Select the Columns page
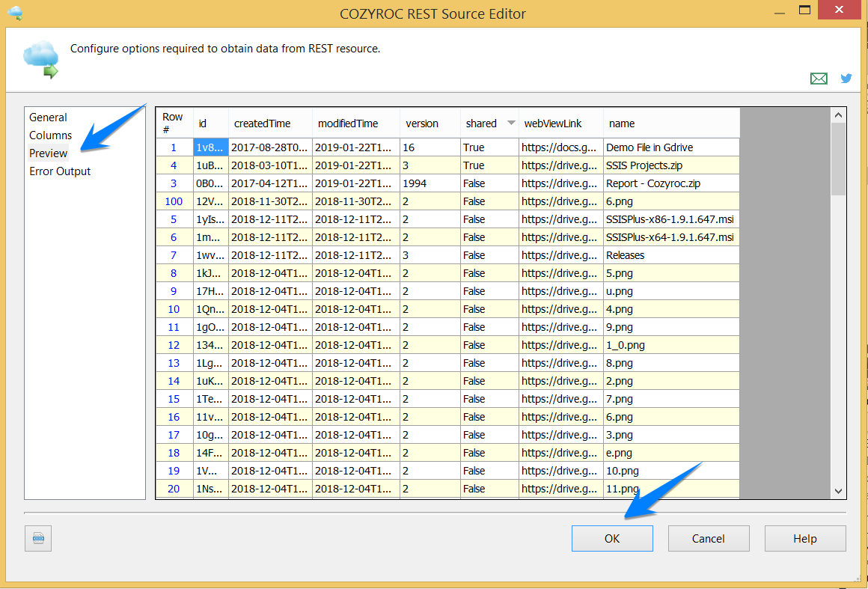The width and height of the screenshot is (868, 589). [50, 135]
